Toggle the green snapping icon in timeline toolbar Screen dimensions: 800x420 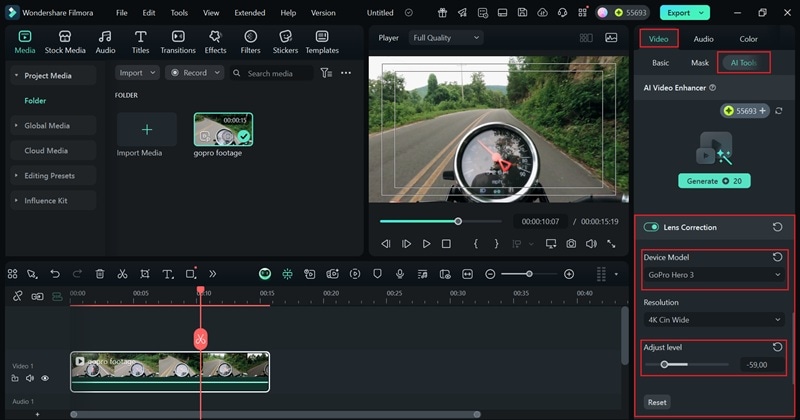click(x=287, y=274)
